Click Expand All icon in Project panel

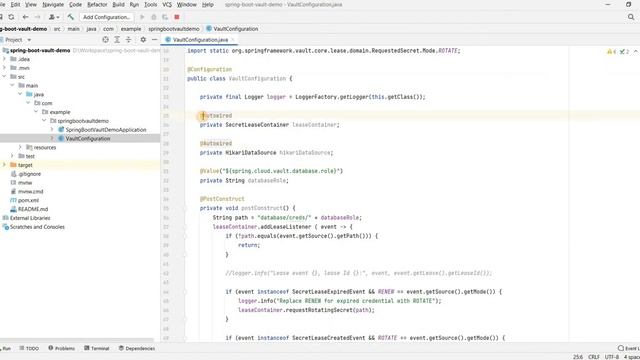(x=117, y=40)
